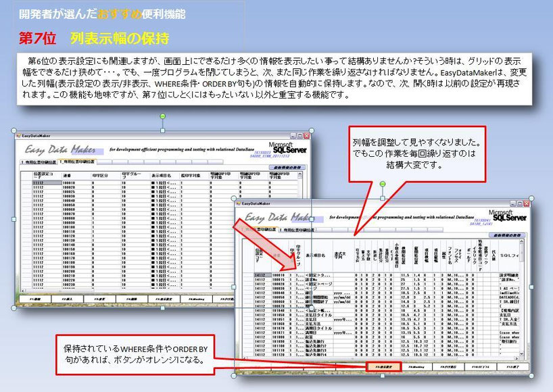This screenshot has width=553, height=392.
Task: Click horizontal scroll-left arrow in rear window grid
Action: [x=23, y=291]
